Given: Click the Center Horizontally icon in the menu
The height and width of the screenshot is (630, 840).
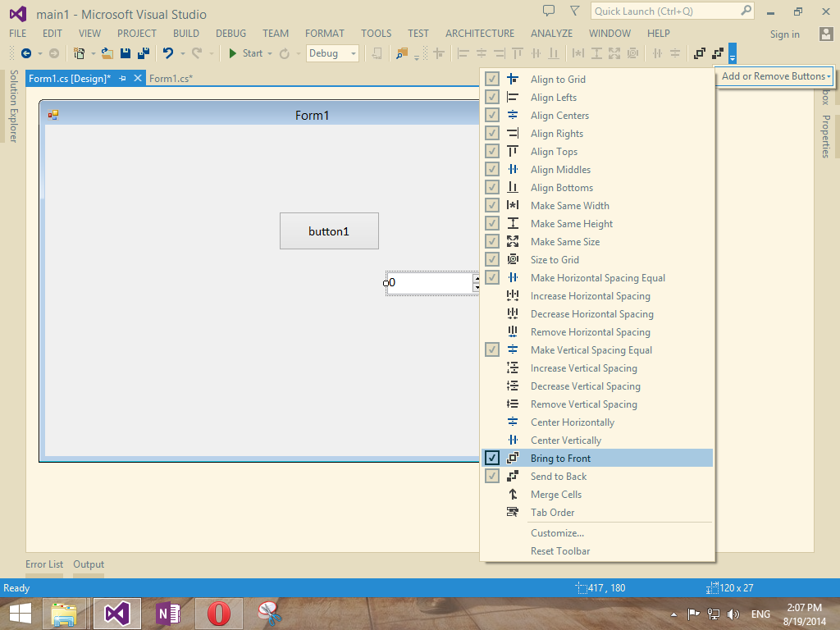Looking at the screenshot, I should click(x=513, y=422).
